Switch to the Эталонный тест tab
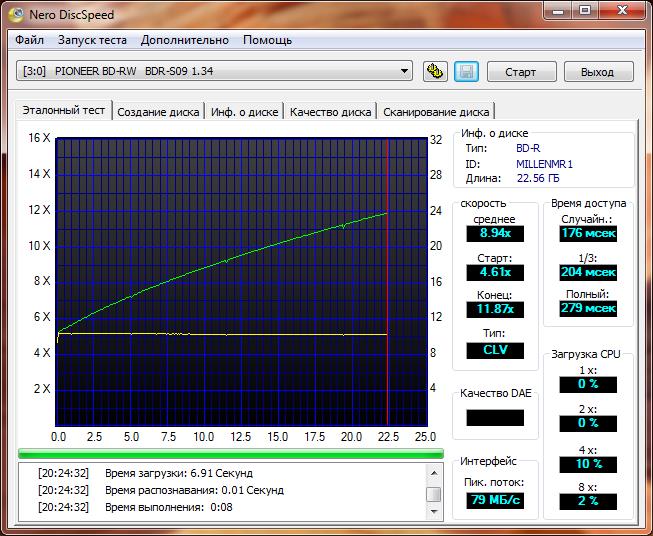This screenshot has height=536, width=653. coord(64,111)
